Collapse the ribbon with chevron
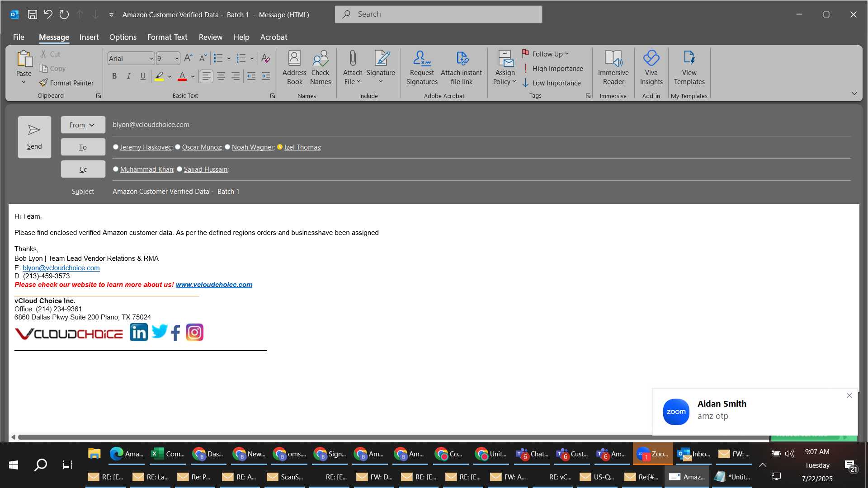Screen dimensions: 868x488 [x=854, y=94]
